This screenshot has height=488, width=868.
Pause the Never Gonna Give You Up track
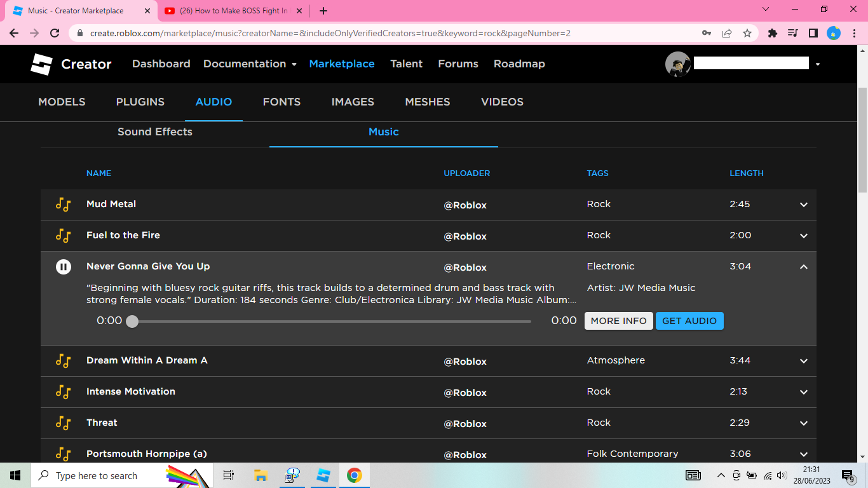pyautogui.click(x=63, y=267)
